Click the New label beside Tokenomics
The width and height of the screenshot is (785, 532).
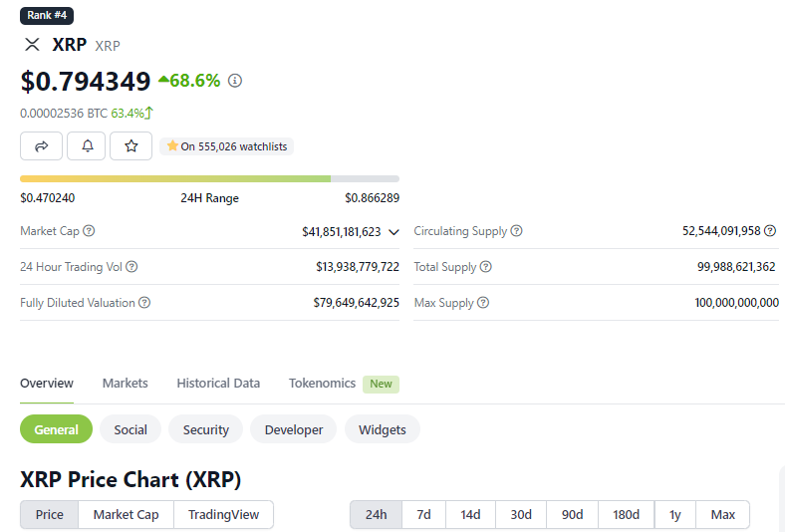(381, 384)
